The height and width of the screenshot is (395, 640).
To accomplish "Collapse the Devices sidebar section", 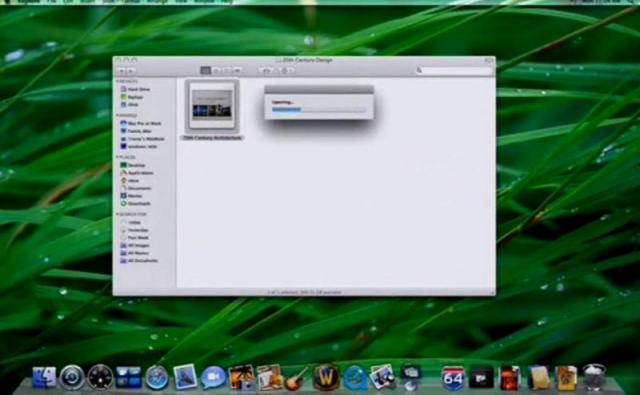I will tap(118, 82).
